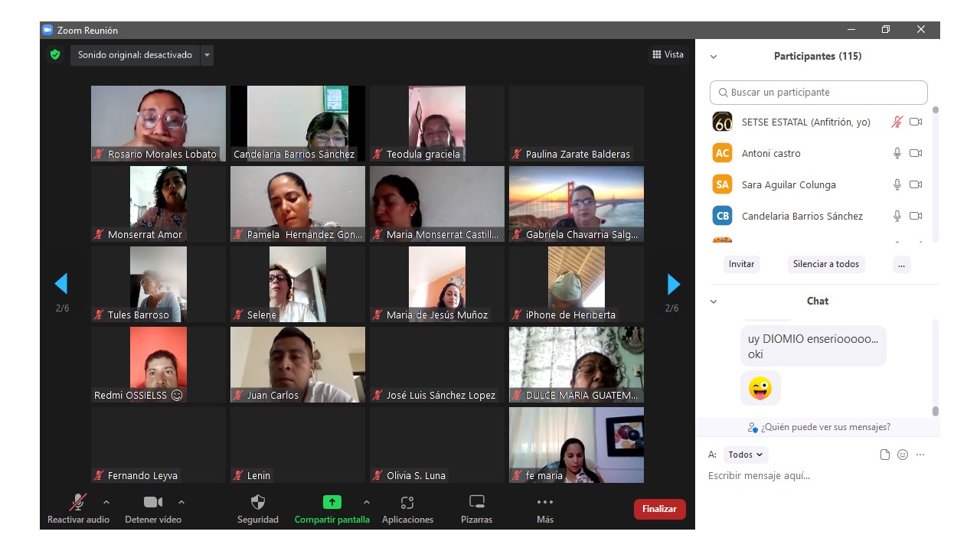Open audio options caret beside Reactivar audio

106,502
